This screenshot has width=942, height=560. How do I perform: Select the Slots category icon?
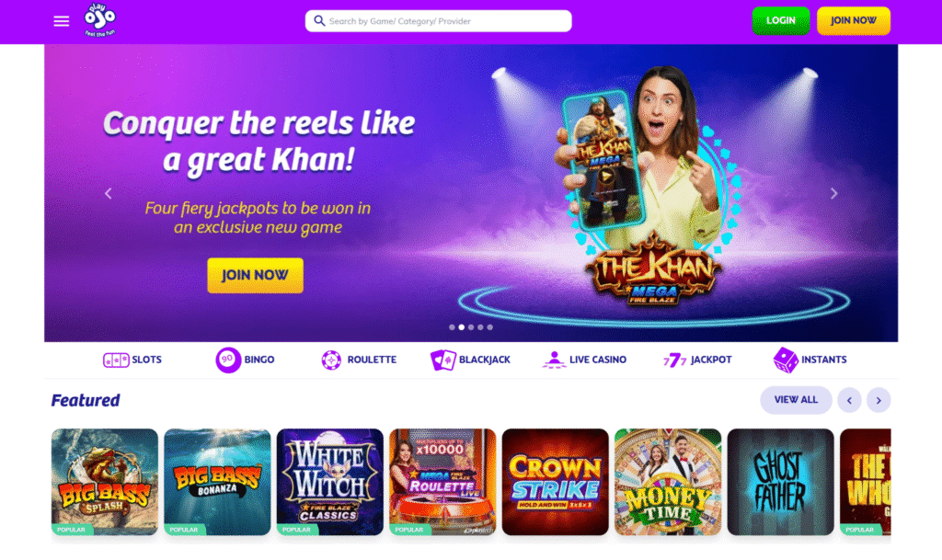(x=116, y=360)
